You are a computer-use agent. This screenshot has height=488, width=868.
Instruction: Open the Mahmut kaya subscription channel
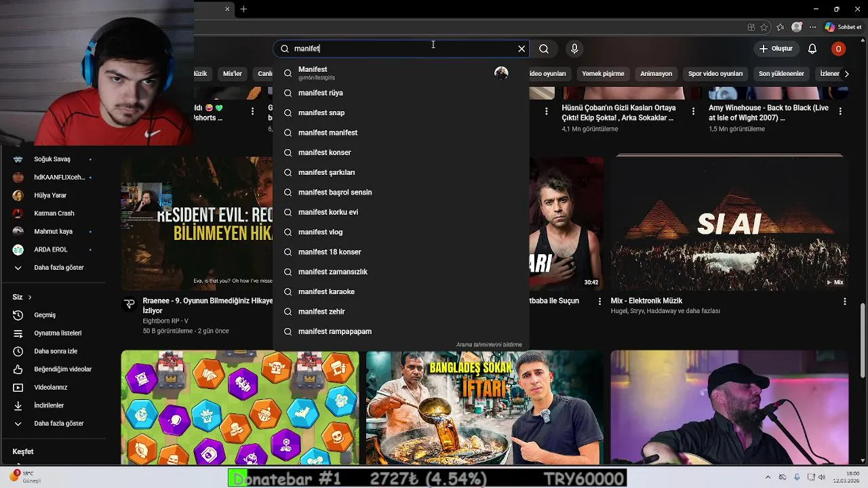coord(53,232)
